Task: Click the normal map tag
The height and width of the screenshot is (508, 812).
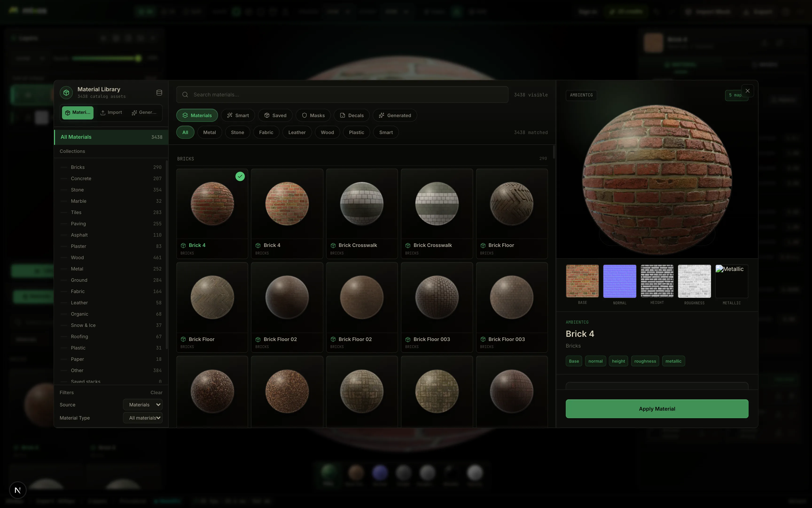Action: pos(596,361)
